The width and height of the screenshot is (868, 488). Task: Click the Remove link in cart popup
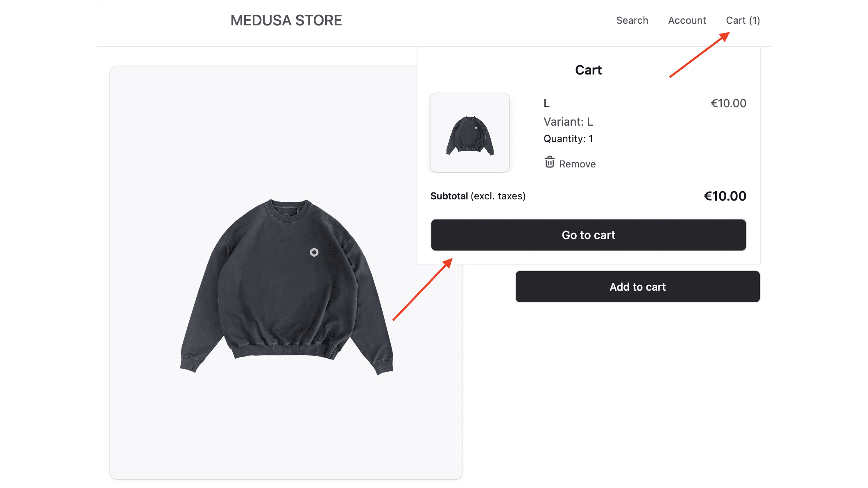[577, 164]
